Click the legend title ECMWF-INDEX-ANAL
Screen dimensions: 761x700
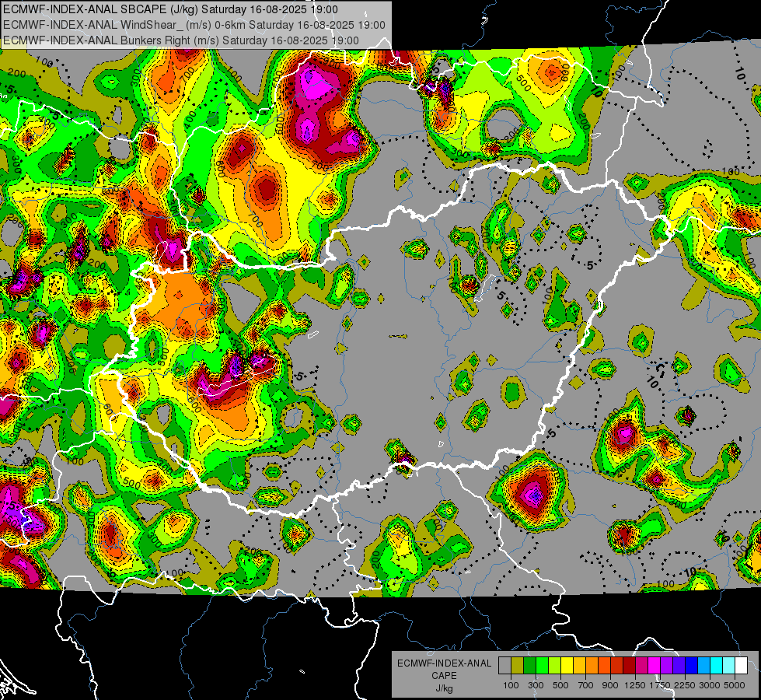tap(444, 663)
